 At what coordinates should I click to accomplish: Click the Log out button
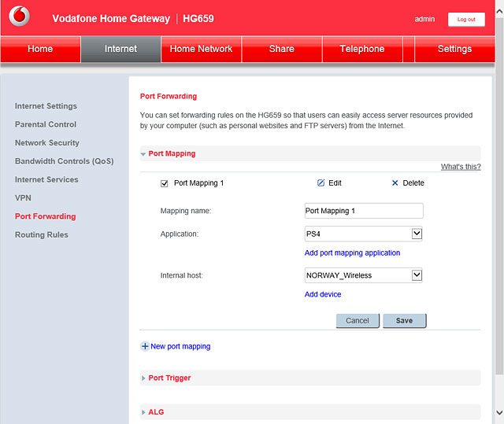(466, 20)
